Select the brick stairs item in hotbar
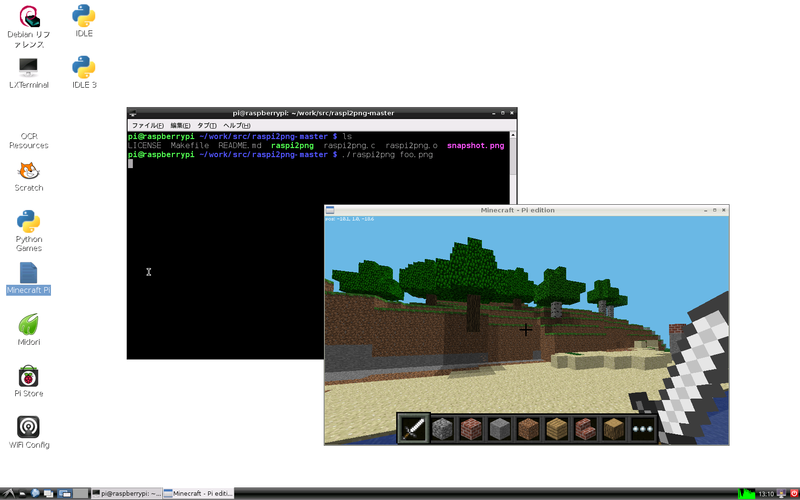 (x=585, y=429)
